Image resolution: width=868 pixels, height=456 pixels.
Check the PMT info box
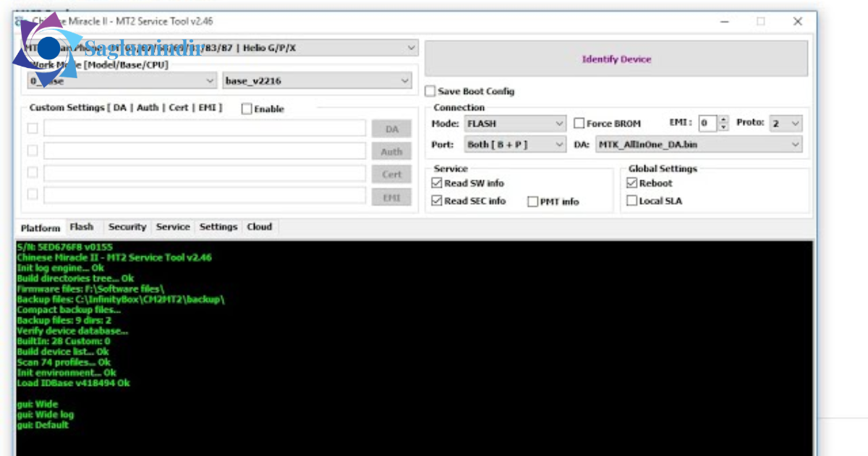click(x=533, y=202)
